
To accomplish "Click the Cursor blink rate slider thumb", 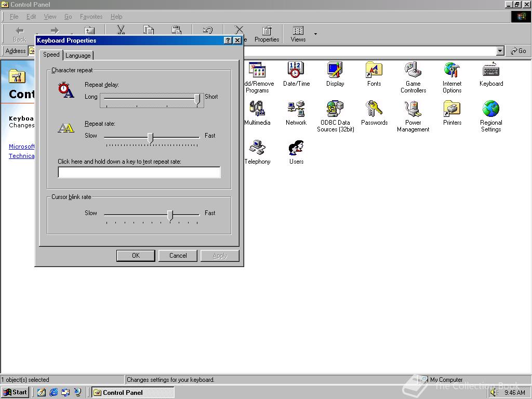I will coord(170,215).
